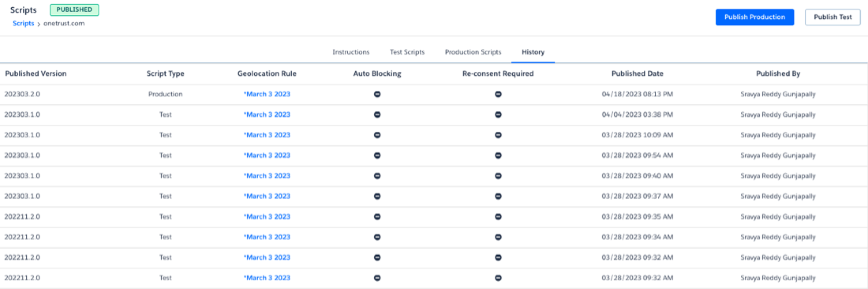The height and width of the screenshot is (289, 868).
Task: Open geolocation rule link for 09:35 AM row
Action: tap(267, 217)
